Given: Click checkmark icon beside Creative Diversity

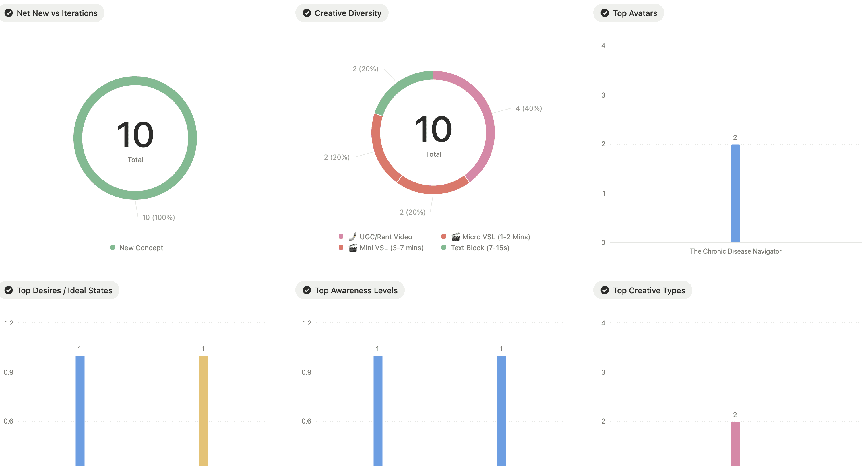Looking at the screenshot, I should 307,13.
